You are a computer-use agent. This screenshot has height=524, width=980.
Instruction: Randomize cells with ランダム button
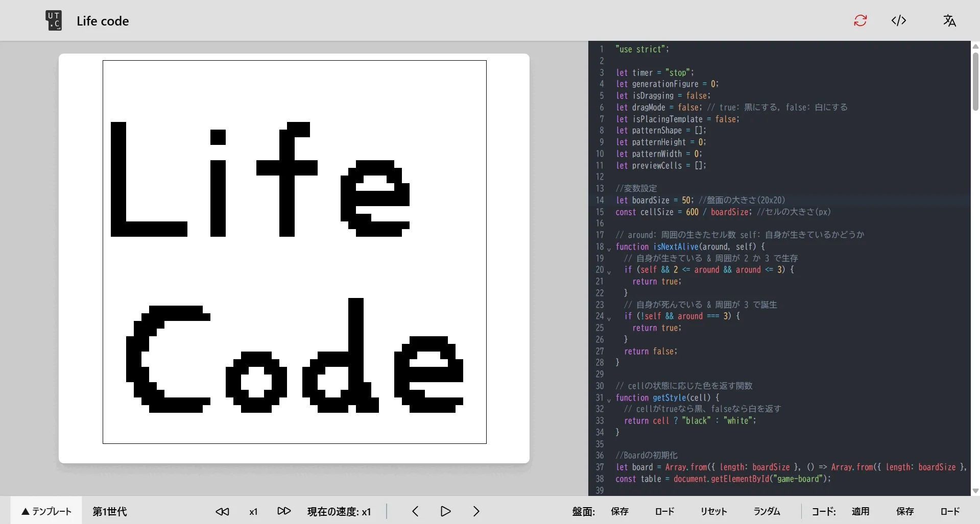767,511
